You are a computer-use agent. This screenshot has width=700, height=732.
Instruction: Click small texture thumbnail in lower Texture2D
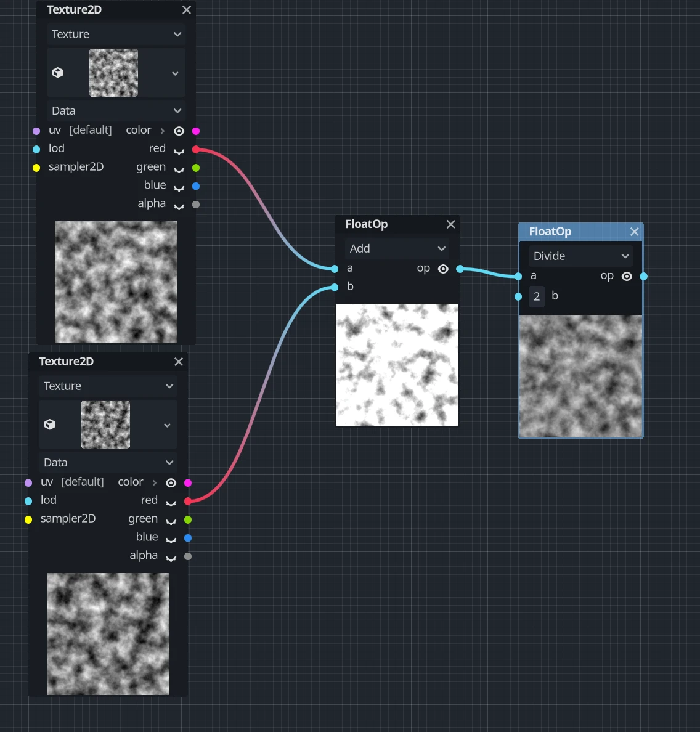tap(105, 425)
